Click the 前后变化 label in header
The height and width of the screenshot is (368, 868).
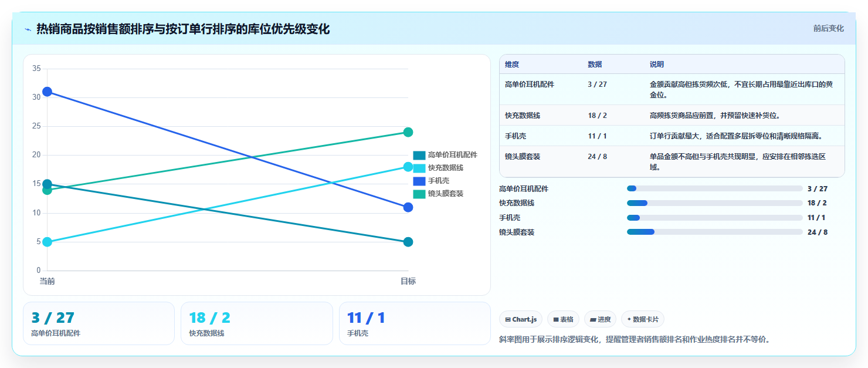(x=828, y=28)
